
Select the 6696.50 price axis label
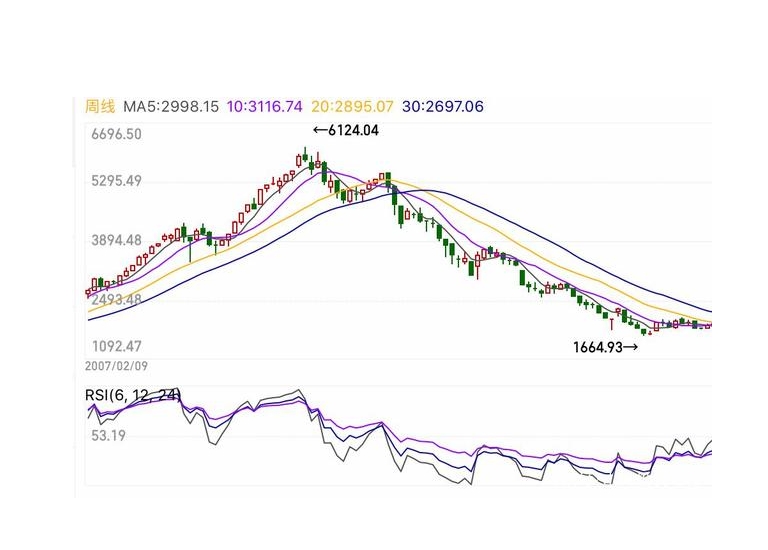pyautogui.click(x=114, y=134)
